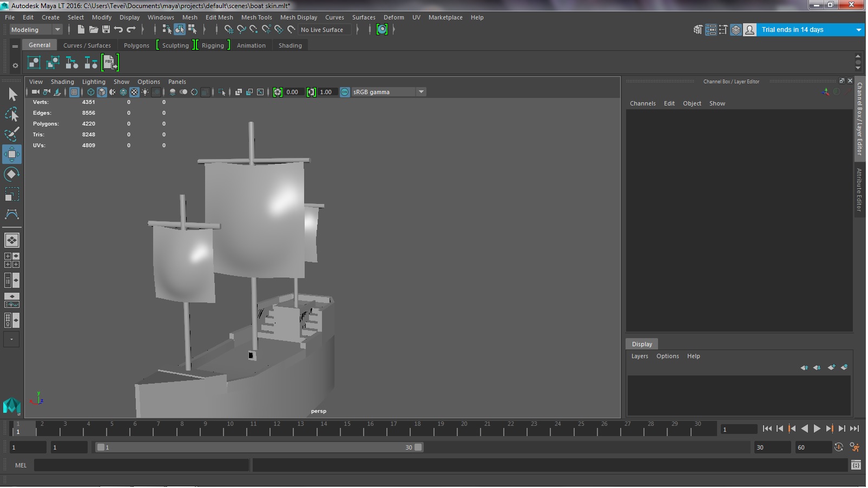Open the Trial ends in 14 days dropdown
The image size is (868, 488).
(858, 30)
